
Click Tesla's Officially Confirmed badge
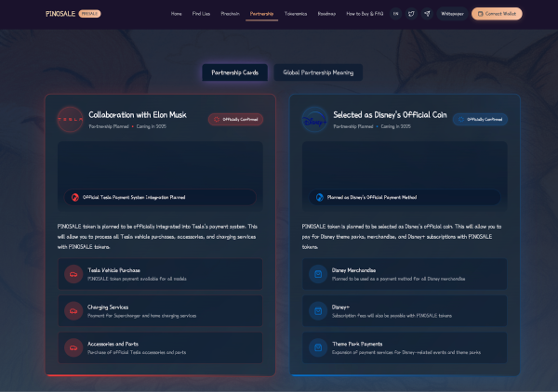tap(235, 120)
